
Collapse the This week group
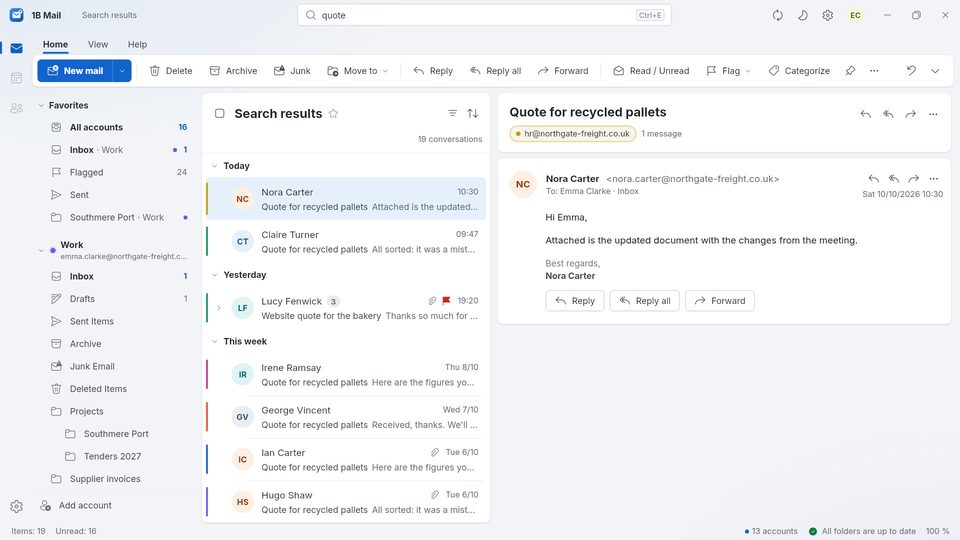coord(215,342)
